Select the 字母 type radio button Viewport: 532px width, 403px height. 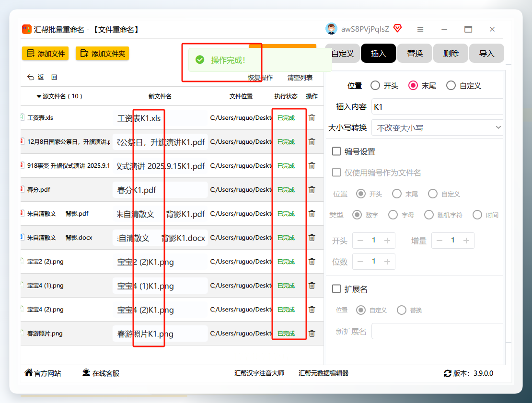pos(393,215)
